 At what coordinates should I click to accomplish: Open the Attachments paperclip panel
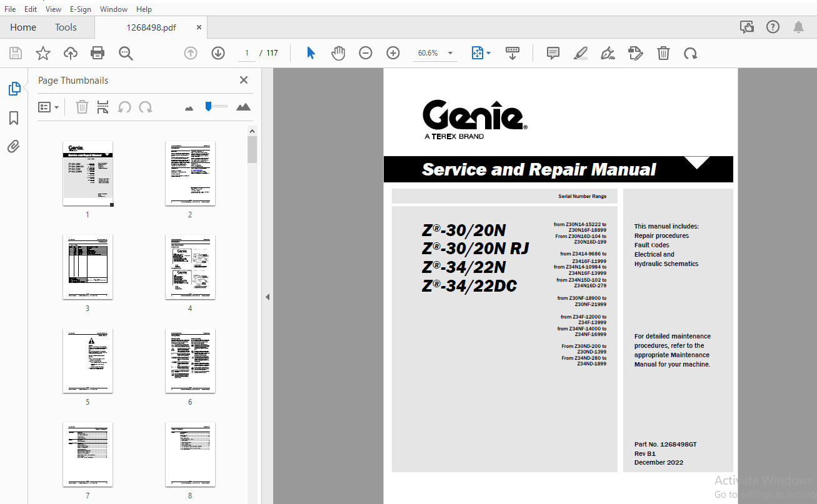14,146
